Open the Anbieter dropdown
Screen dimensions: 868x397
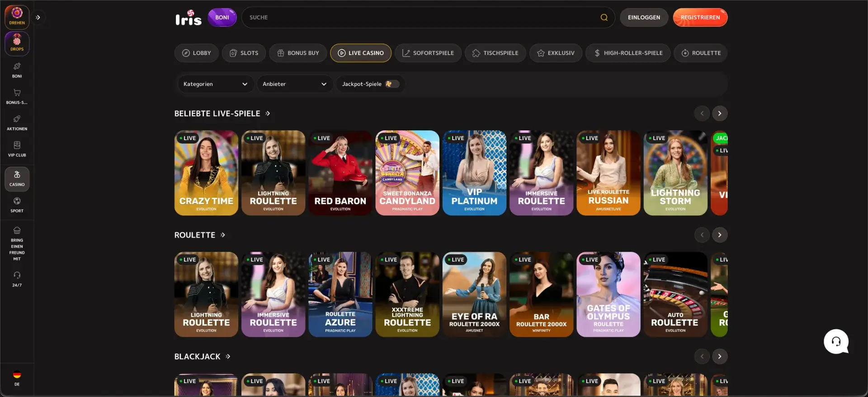point(295,84)
